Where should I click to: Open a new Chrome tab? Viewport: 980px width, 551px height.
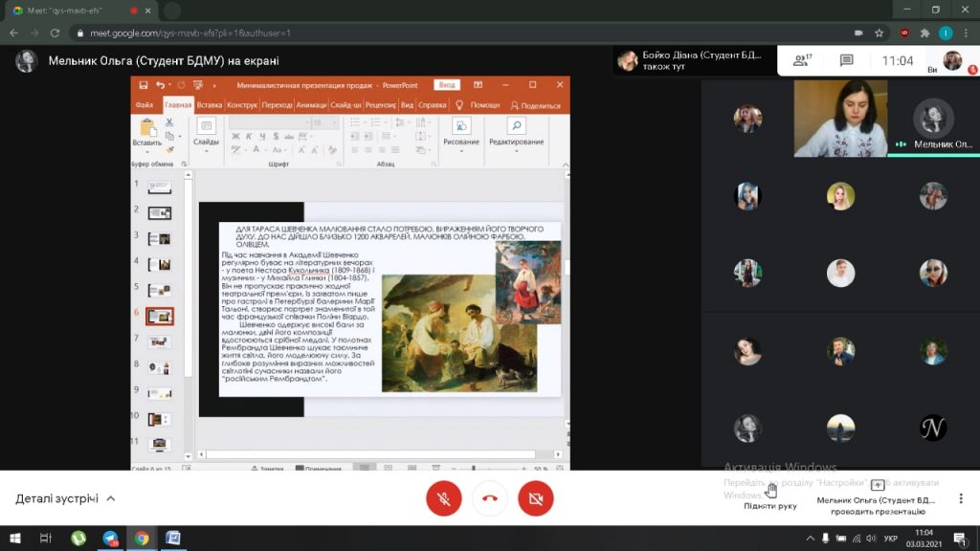click(172, 11)
